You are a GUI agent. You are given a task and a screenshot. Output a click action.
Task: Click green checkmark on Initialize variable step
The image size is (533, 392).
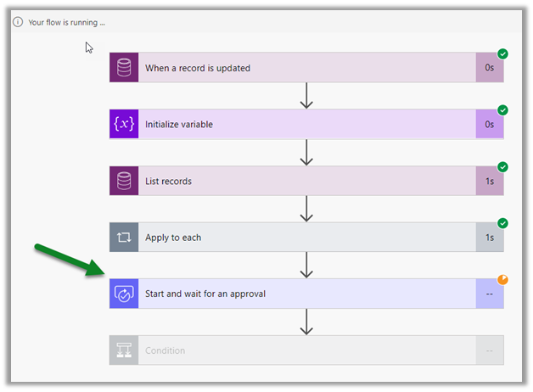pos(502,110)
